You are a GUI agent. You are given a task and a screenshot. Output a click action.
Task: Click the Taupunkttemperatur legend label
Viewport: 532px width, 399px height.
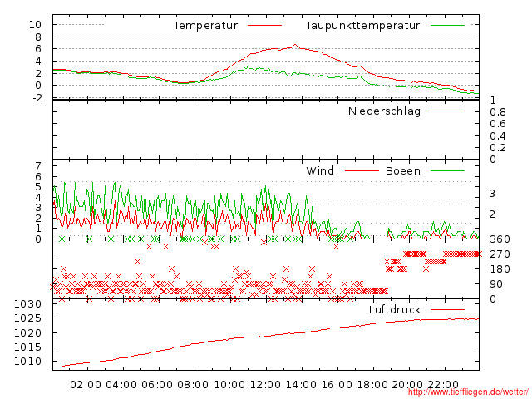tap(362, 26)
